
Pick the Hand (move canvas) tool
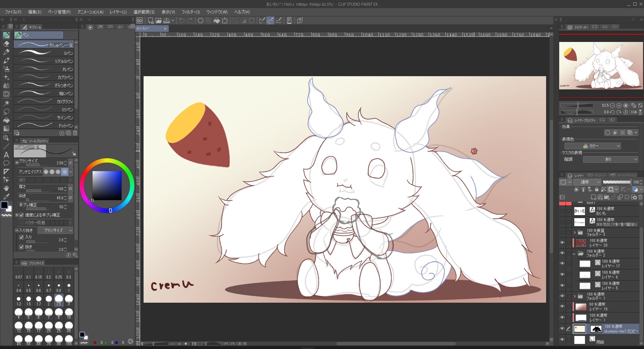click(x=6, y=188)
